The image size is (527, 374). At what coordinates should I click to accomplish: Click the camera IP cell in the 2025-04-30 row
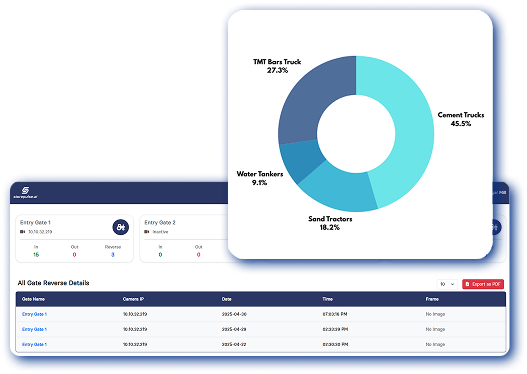(x=135, y=314)
